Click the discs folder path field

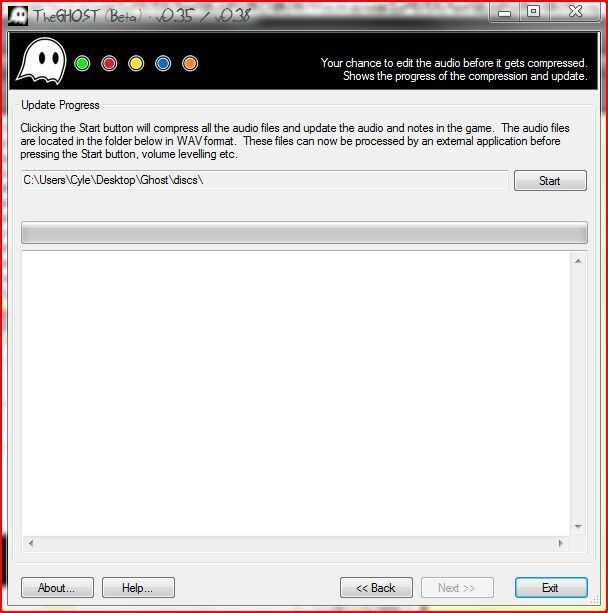pos(265,180)
